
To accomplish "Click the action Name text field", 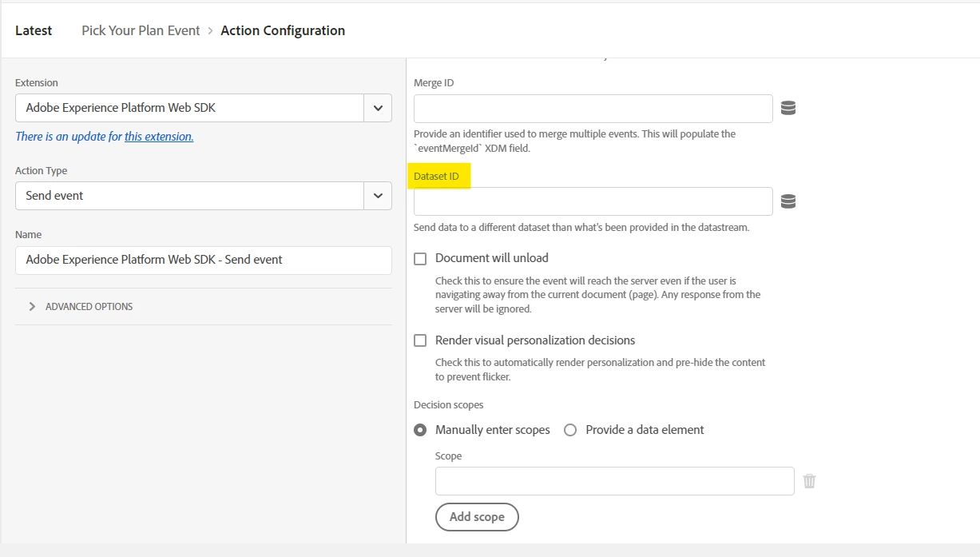I will (x=203, y=260).
